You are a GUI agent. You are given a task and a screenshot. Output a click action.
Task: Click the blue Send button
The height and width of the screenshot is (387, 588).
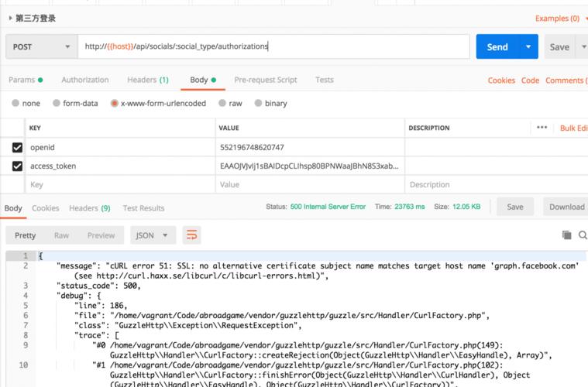pyautogui.click(x=497, y=46)
